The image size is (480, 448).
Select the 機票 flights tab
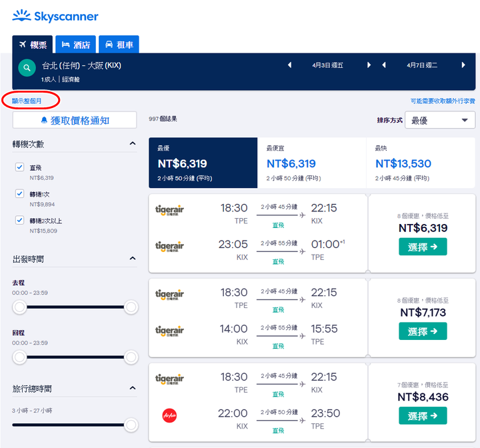[x=33, y=45]
